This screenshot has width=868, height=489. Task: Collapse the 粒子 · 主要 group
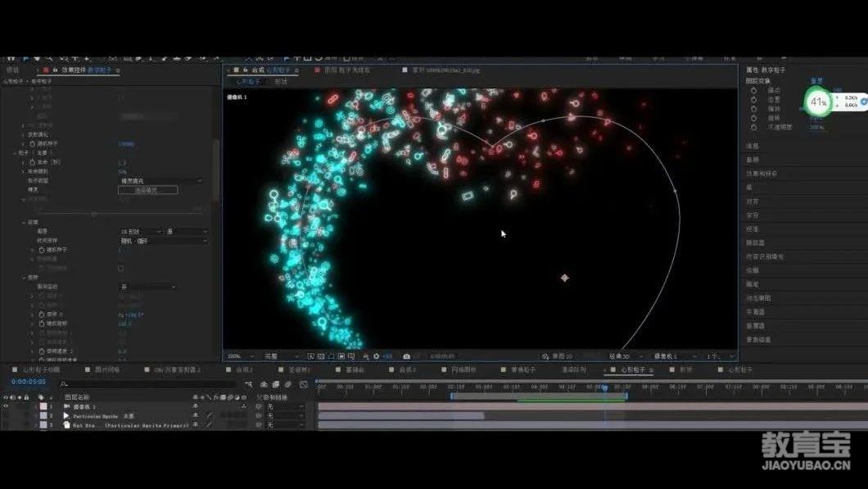(x=15, y=153)
